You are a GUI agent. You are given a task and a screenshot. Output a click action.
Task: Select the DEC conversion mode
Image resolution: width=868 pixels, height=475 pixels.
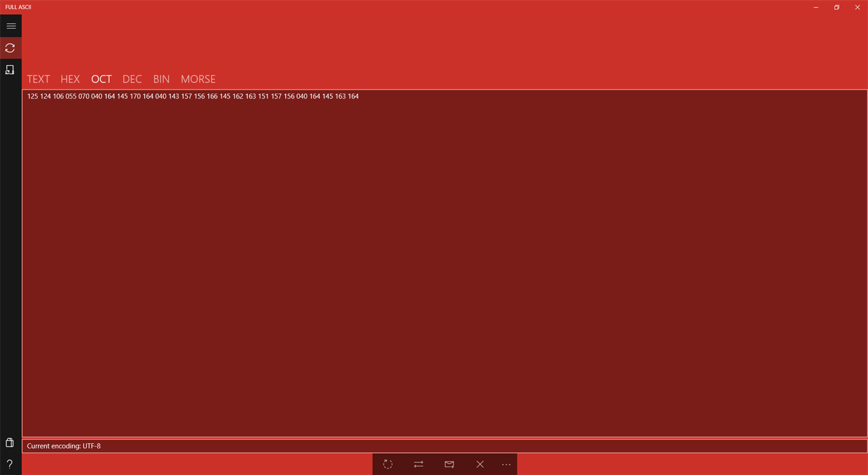point(132,79)
